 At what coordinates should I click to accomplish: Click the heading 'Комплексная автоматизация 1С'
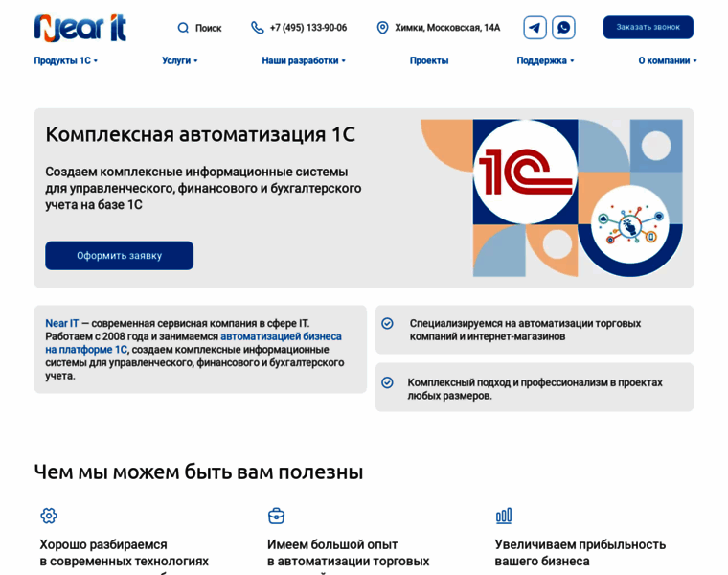point(200,134)
